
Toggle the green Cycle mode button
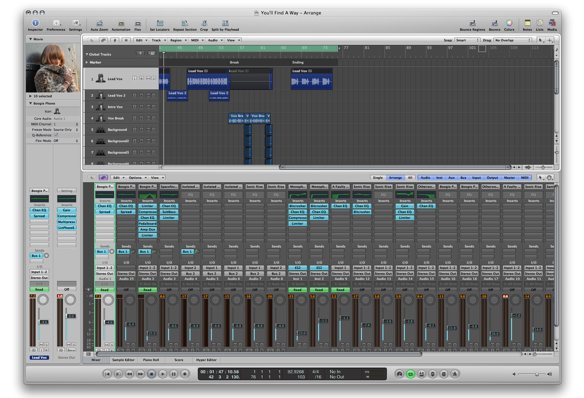click(410, 374)
